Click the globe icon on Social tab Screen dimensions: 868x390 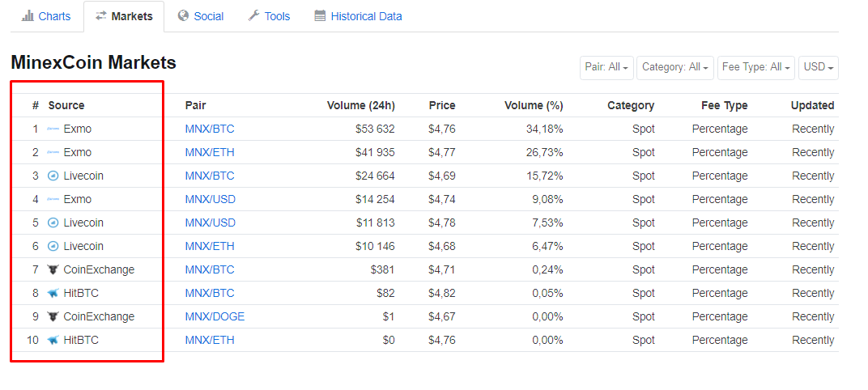183,16
